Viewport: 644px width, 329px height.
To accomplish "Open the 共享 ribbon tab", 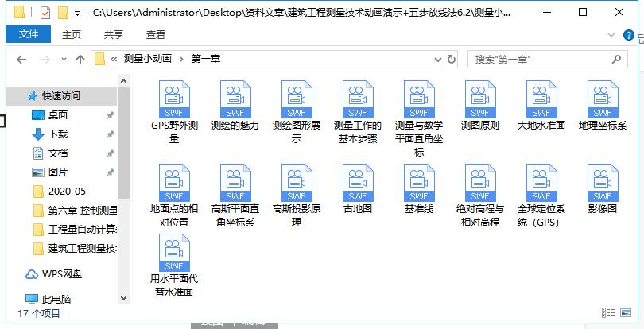I will 114,34.
